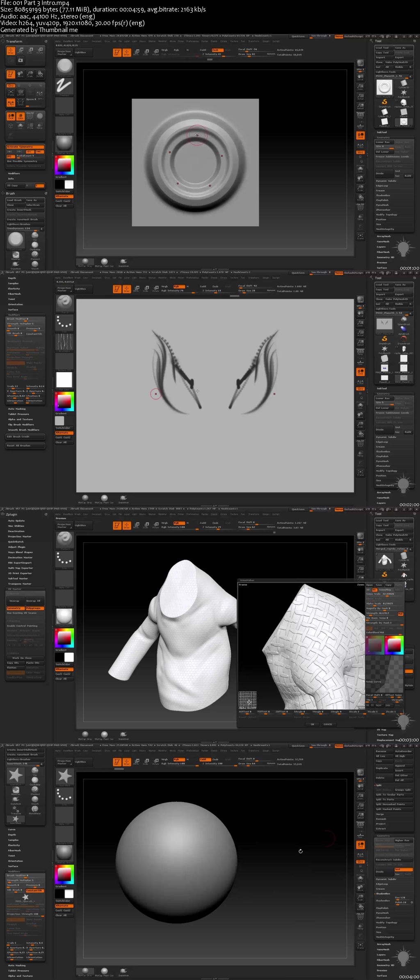The height and width of the screenshot is (980, 420).
Task: Click the camera snapshot icon in the Transform panel
Action: tap(20, 60)
